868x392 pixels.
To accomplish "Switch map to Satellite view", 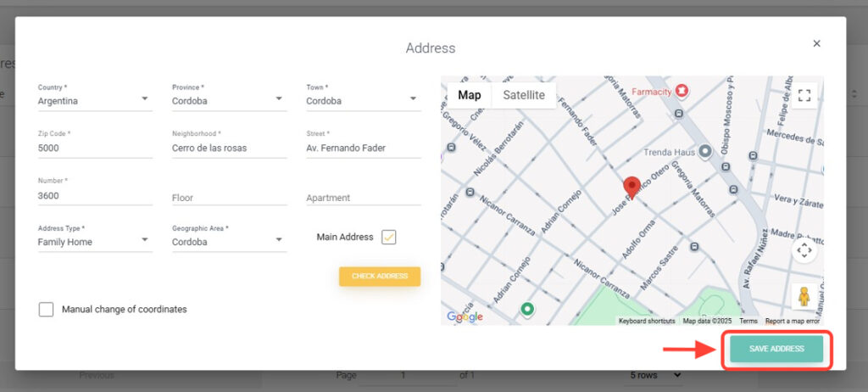I will 524,95.
